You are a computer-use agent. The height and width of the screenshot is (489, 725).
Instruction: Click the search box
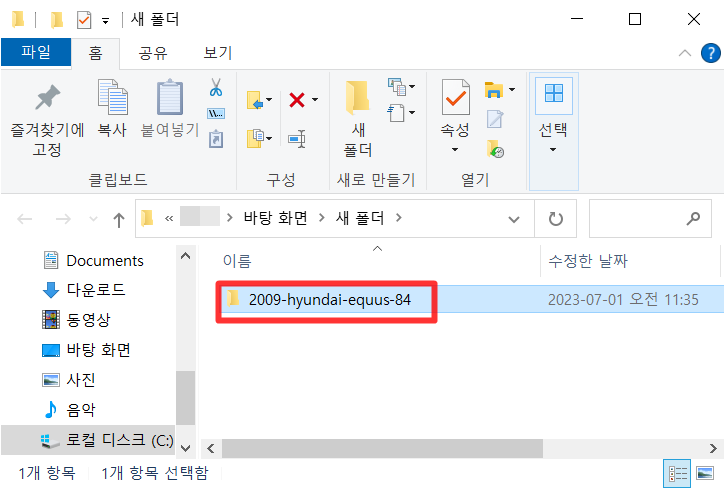[650, 219]
